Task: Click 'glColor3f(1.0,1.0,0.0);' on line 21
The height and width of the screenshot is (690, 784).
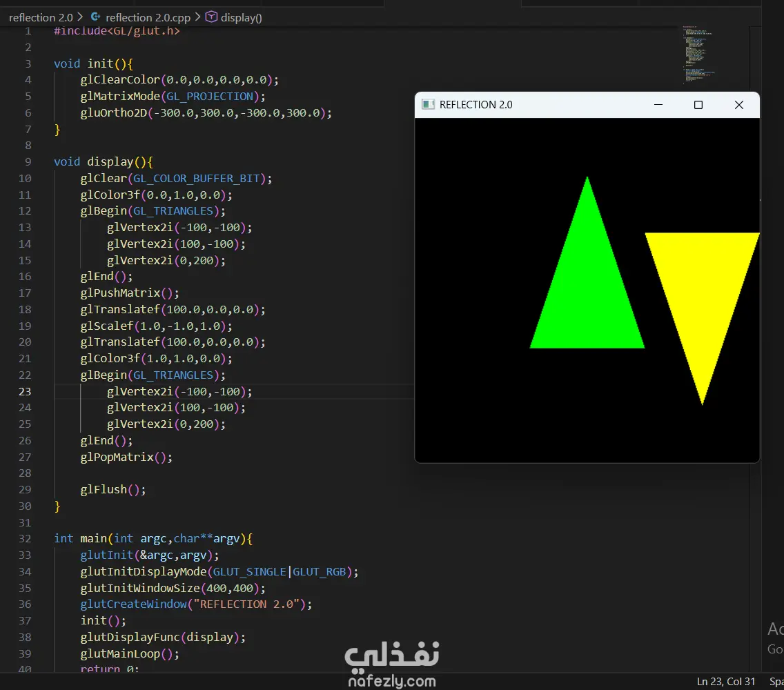Action: [157, 359]
